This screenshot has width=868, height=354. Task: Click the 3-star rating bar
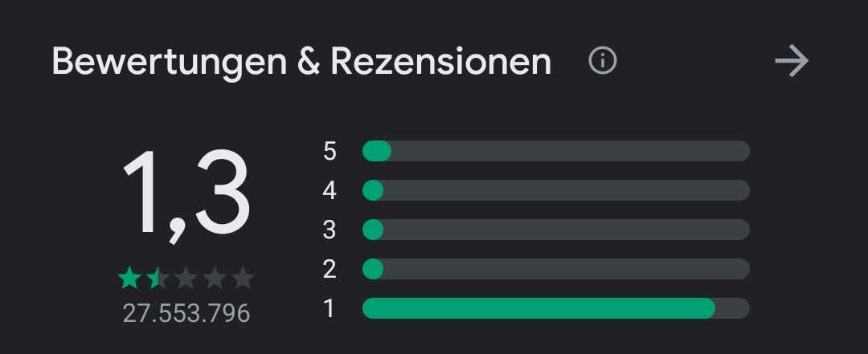point(556,230)
